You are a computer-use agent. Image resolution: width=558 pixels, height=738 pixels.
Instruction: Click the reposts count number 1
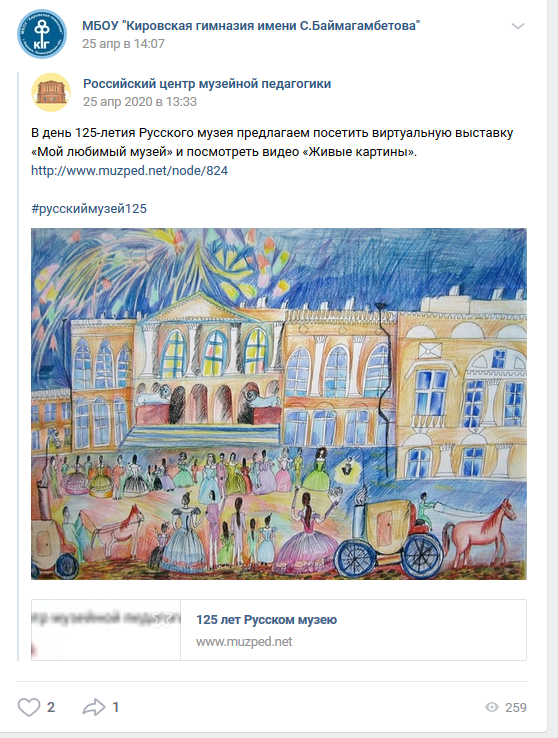[x=116, y=707]
